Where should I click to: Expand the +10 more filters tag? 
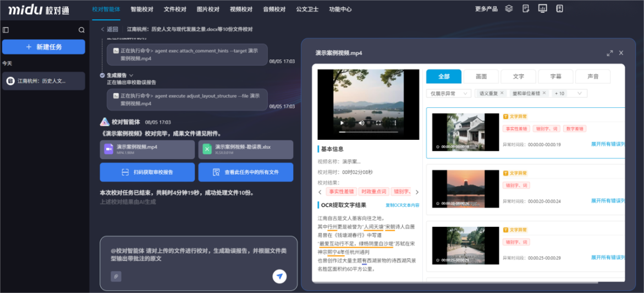pyautogui.click(x=559, y=94)
